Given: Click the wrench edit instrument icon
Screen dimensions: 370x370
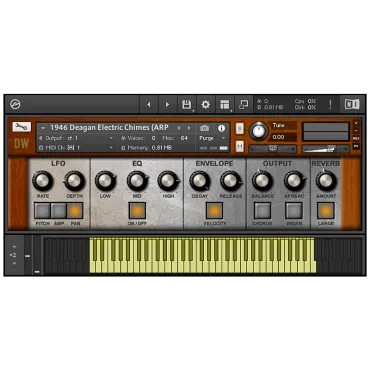Looking at the screenshot, I should tap(21, 127).
